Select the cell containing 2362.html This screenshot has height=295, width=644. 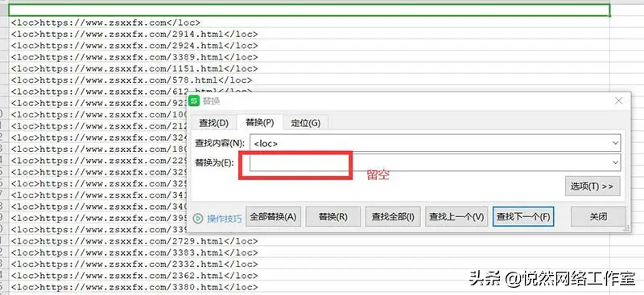coord(309,275)
